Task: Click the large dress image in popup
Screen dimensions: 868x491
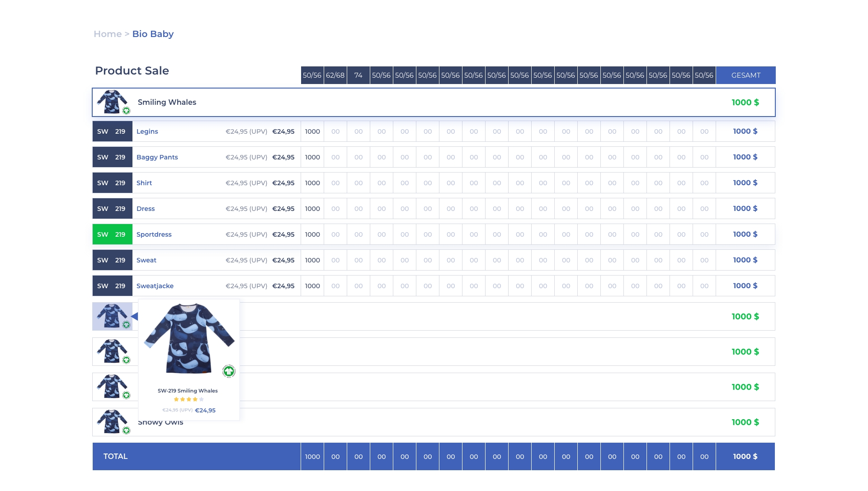Action: pyautogui.click(x=189, y=339)
